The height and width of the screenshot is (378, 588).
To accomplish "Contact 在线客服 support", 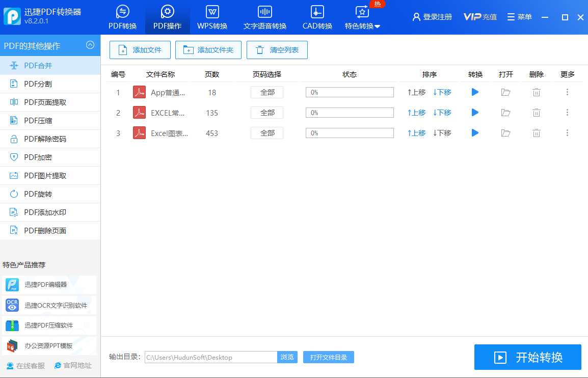I will tap(25, 366).
